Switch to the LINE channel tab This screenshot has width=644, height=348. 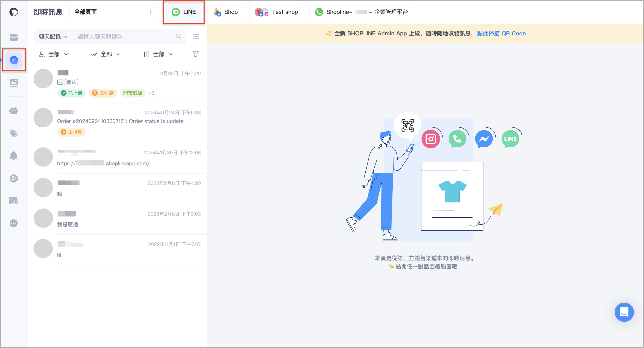click(184, 12)
